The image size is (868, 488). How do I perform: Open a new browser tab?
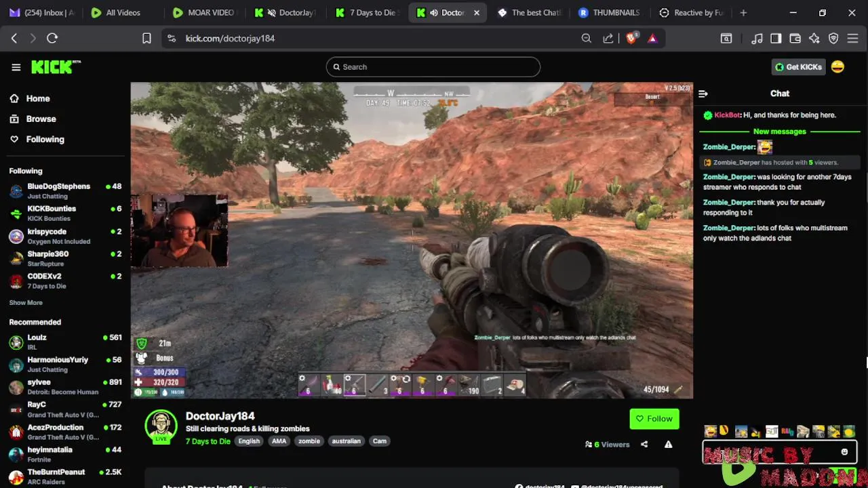pyautogui.click(x=743, y=13)
